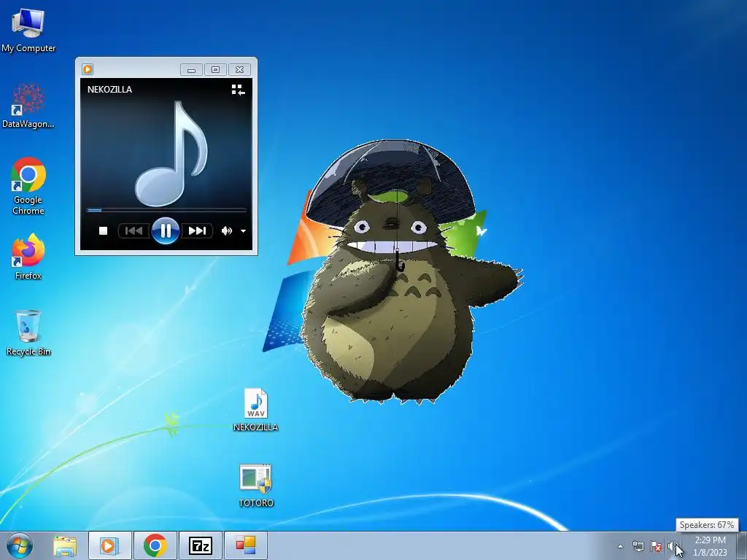Open speakers volume tray icon
The image size is (747, 560).
pyautogui.click(x=673, y=546)
